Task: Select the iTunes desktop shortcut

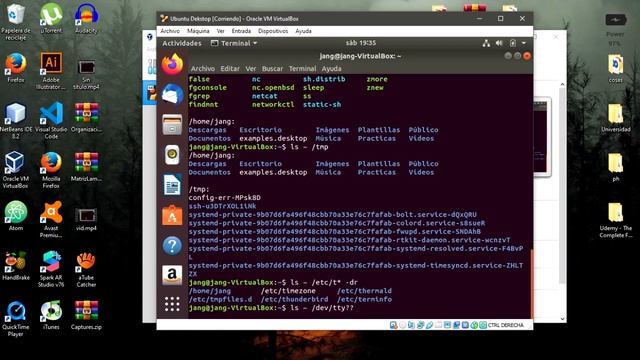Action: click(51, 315)
